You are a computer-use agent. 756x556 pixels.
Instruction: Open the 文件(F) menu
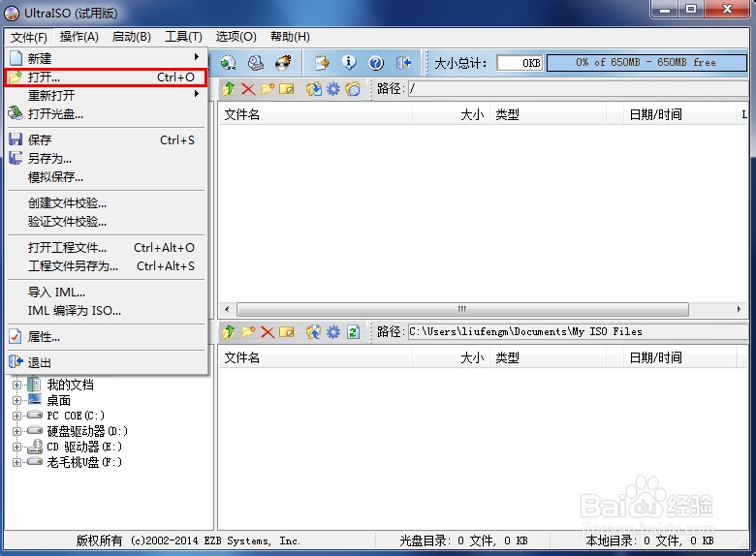(29, 37)
